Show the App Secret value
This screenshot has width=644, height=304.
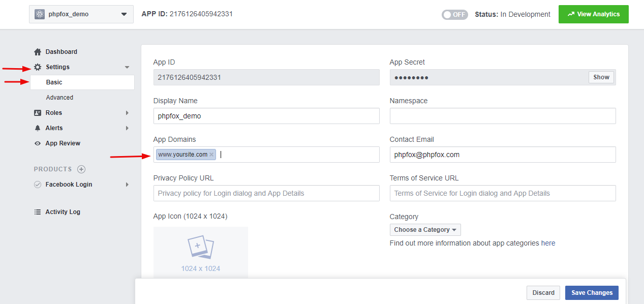601,77
